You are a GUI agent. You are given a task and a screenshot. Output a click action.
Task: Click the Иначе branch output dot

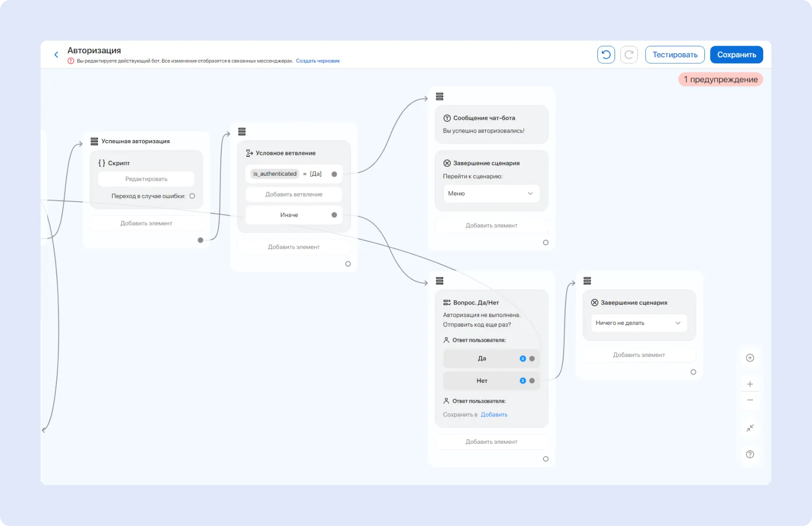pos(334,215)
